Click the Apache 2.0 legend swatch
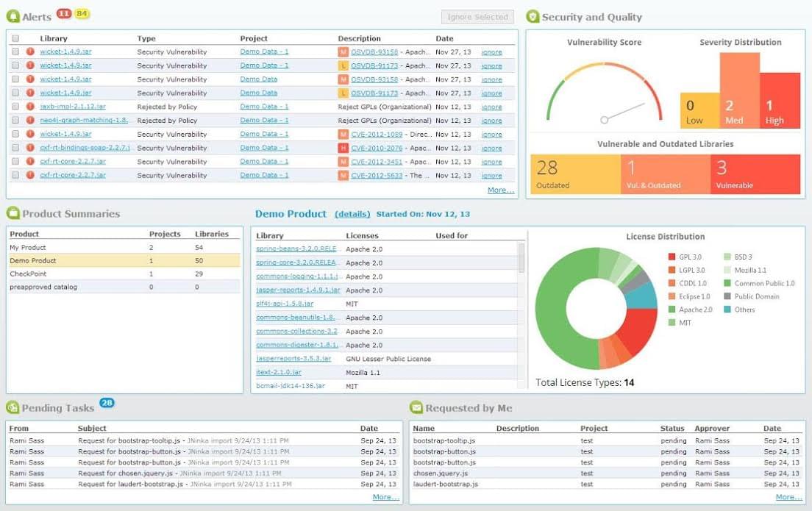This screenshot has width=812, height=511. pyautogui.click(x=672, y=310)
